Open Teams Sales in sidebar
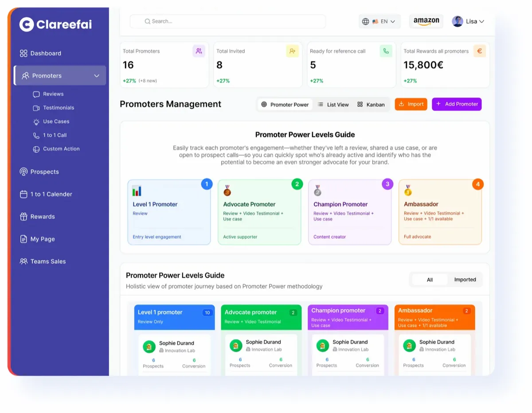 [43, 261]
